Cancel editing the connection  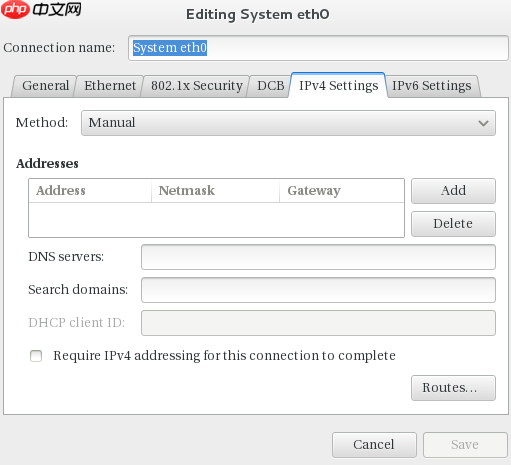[374, 445]
